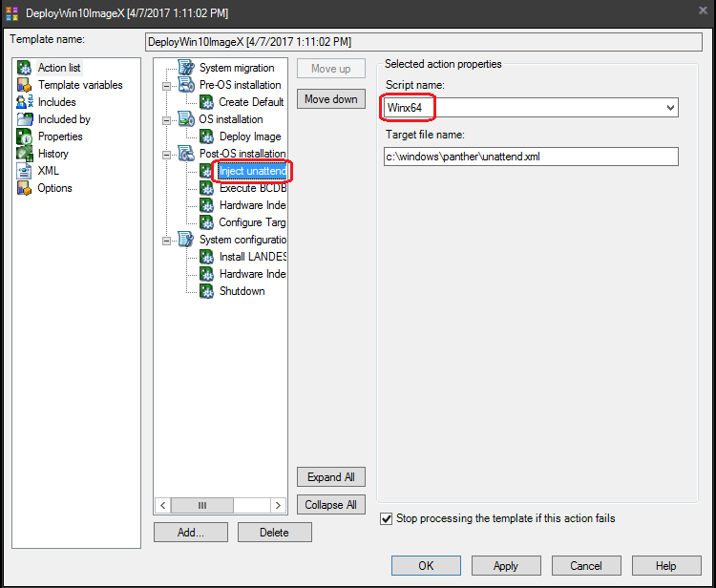Screen dimensions: 716x588
Task: Click the Delete button
Action: click(274, 533)
